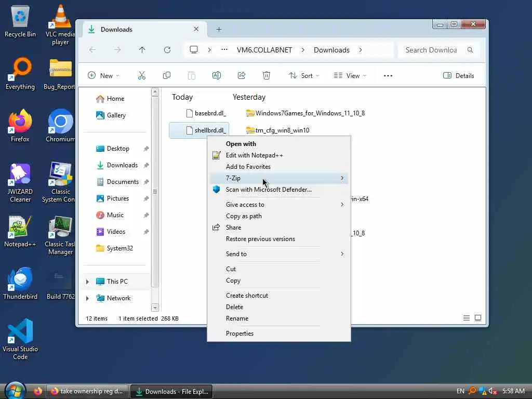Click the search magnifier icon

[x=470, y=50]
